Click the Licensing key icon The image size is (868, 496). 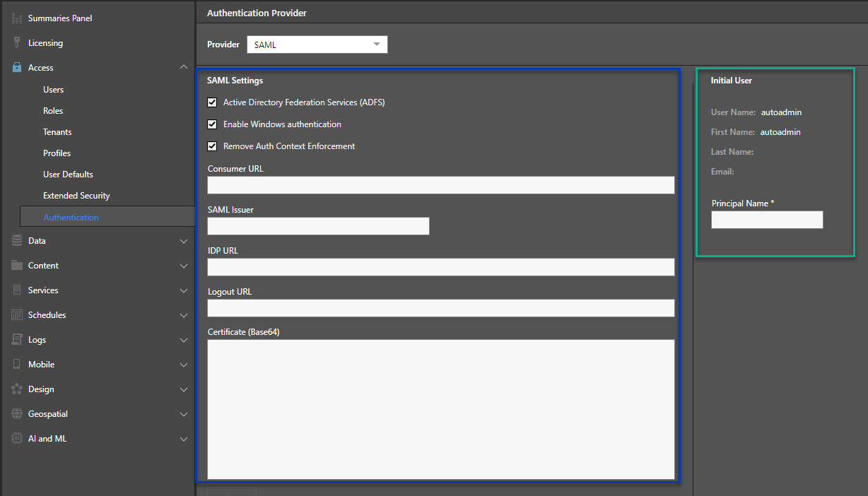[16, 42]
